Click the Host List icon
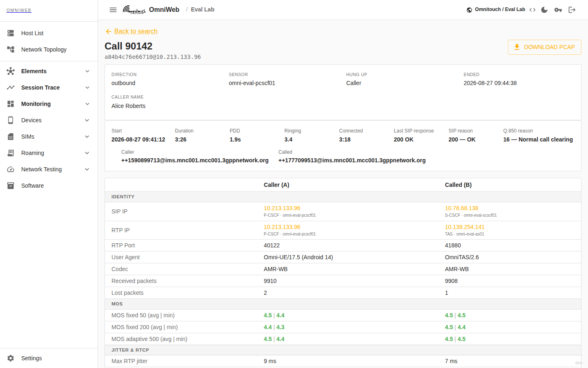Image resolution: width=588 pixels, height=368 pixels. point(11,33)
